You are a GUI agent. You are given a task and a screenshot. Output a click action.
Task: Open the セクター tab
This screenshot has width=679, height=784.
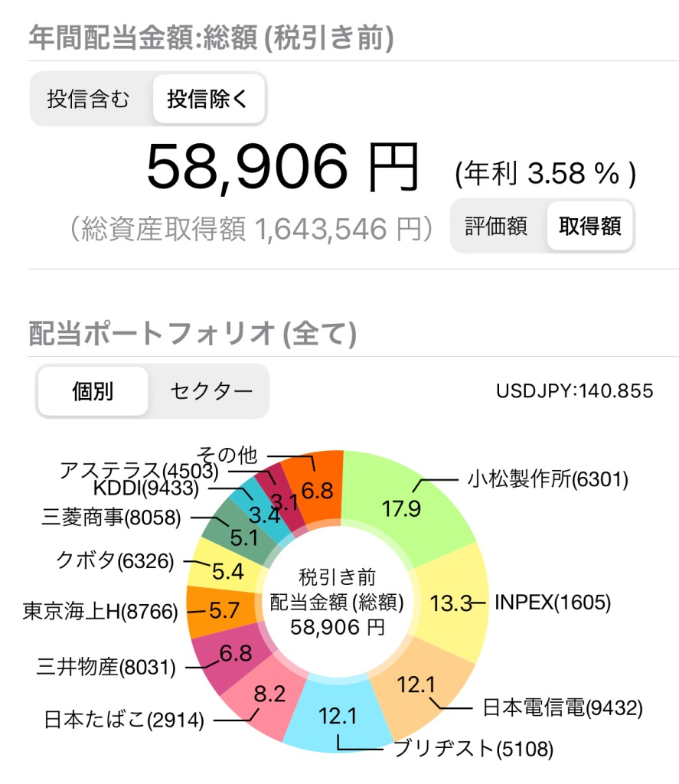pos(211,391)
